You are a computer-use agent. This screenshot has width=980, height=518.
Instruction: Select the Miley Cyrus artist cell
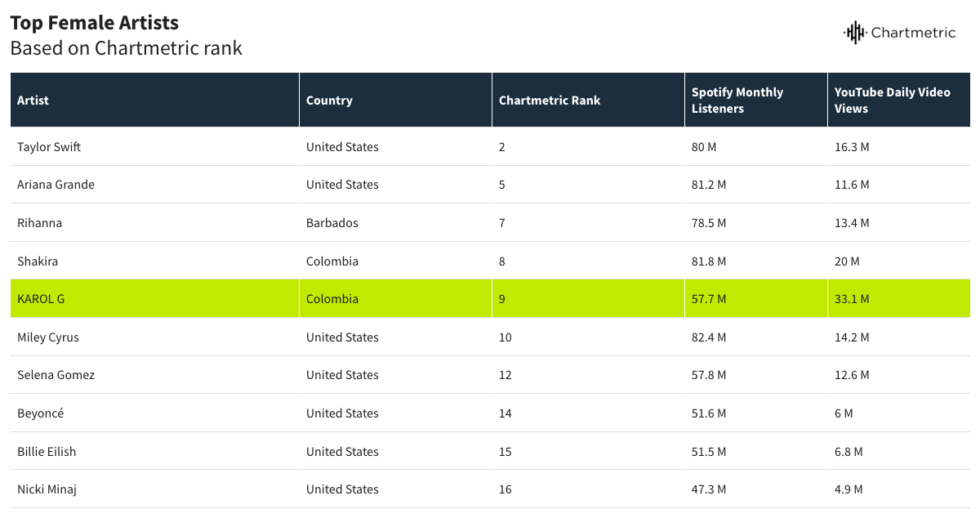pos(48,337)
